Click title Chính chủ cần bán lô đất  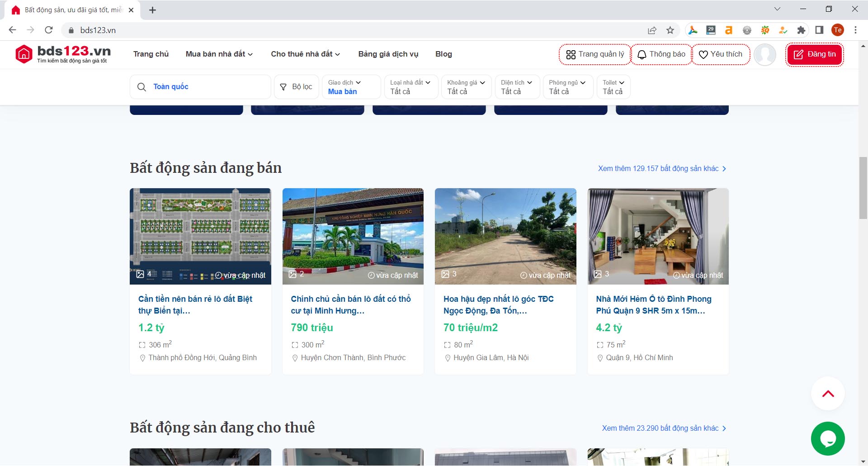351,305
